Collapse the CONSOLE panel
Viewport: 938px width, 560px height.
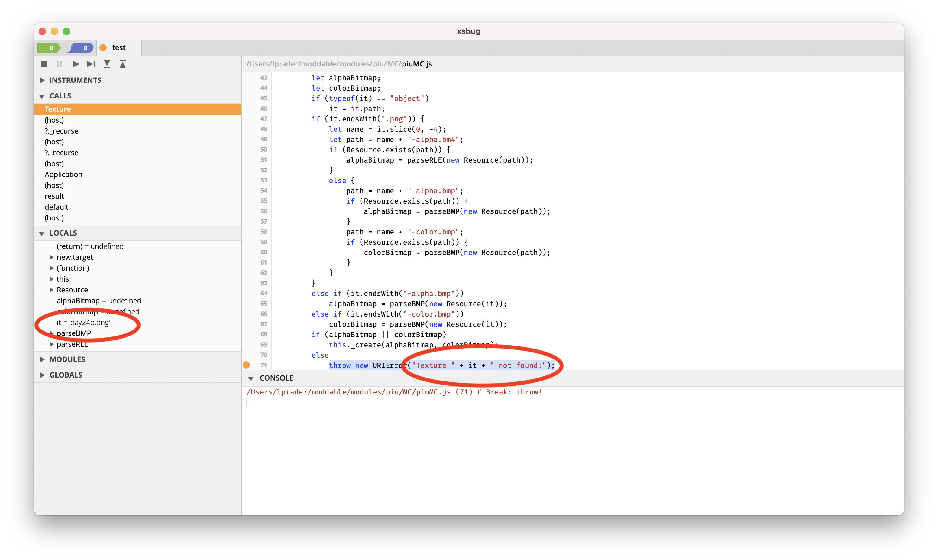(x=252, y=378)
